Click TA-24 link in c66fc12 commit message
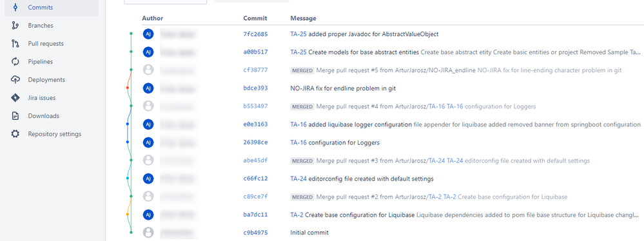This screenshot has width=644, height=241. (298, 178)
